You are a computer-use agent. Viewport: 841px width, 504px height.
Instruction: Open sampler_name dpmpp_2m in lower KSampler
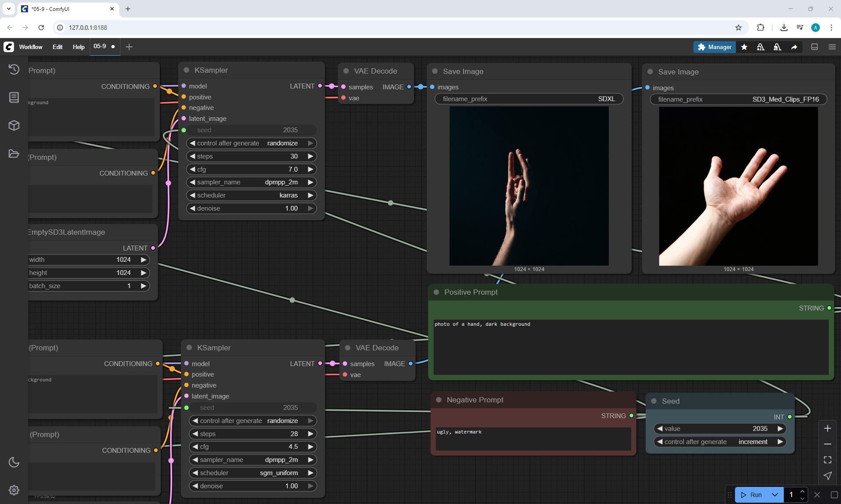(x=253, y=460)
